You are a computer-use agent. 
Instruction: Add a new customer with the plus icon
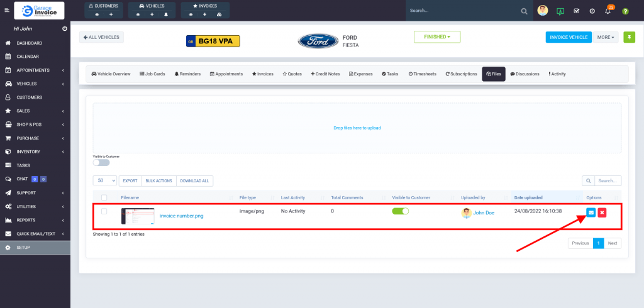tap(111, 14)
